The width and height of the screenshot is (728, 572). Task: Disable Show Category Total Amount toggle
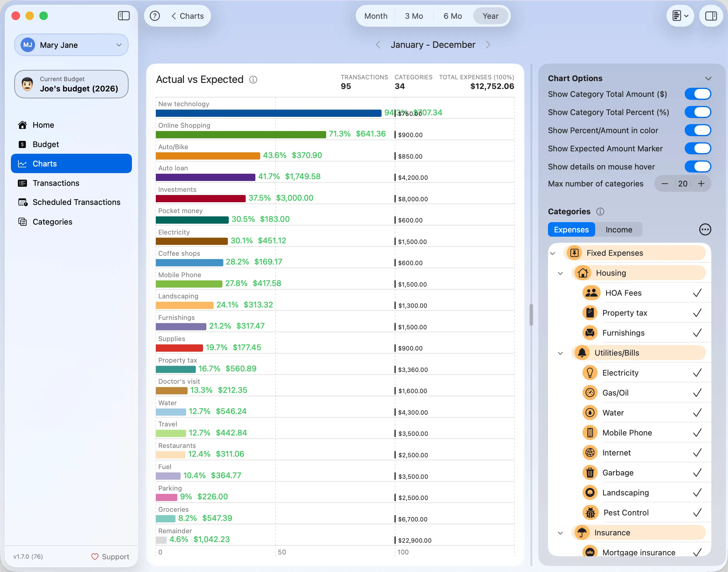pos(697,94)
